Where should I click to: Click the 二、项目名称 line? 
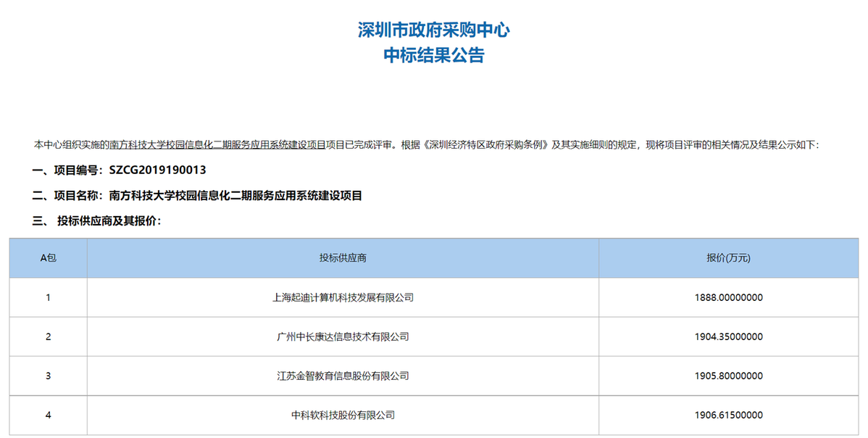point(197,196)
